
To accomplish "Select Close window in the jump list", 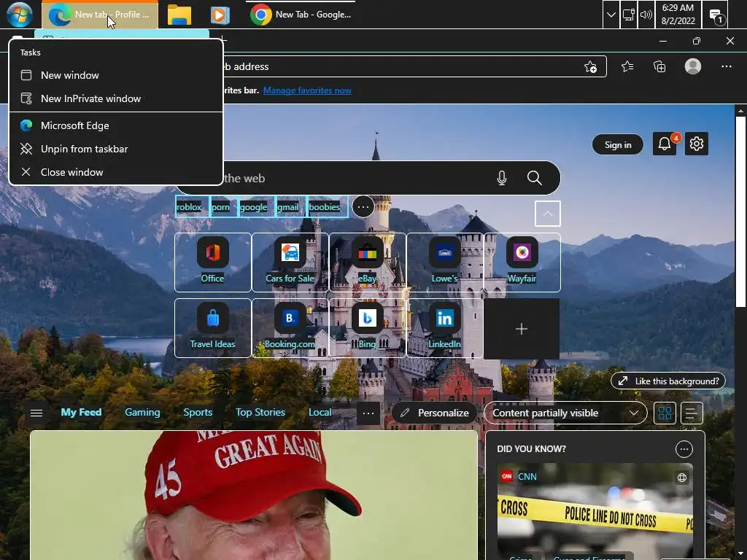I will [x=116, y=172].
